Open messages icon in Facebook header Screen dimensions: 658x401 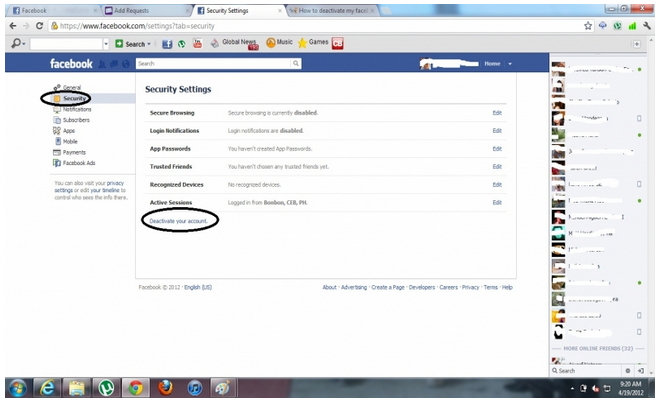tap(114, 64)
